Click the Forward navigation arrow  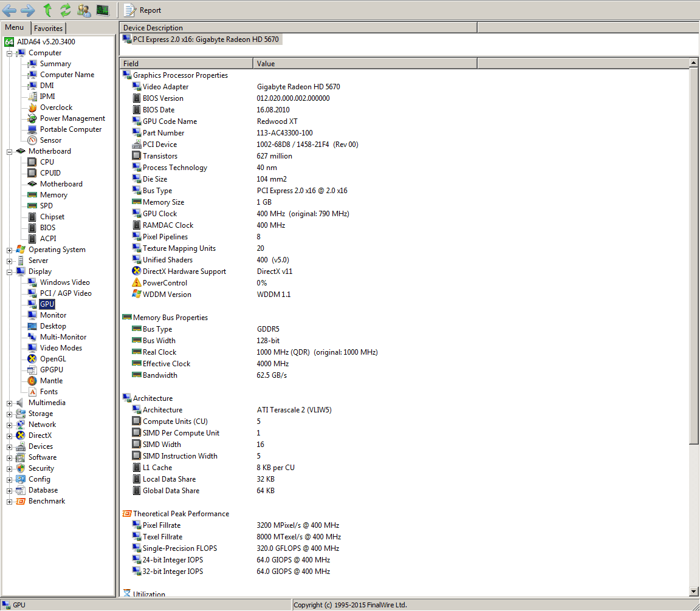coord(27,10)
